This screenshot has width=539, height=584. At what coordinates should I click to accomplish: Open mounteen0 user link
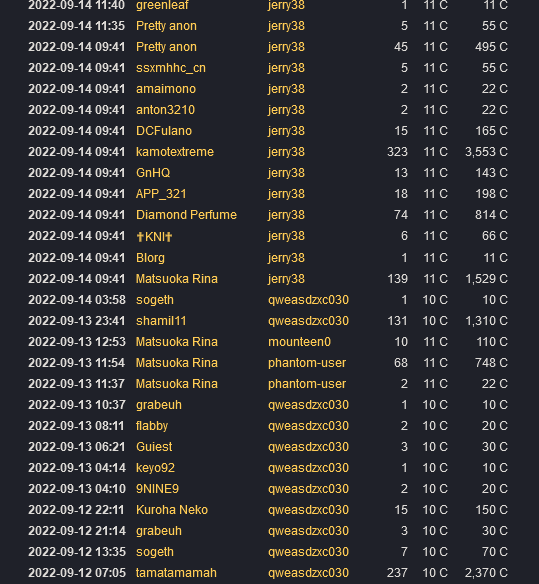(299, 342)
